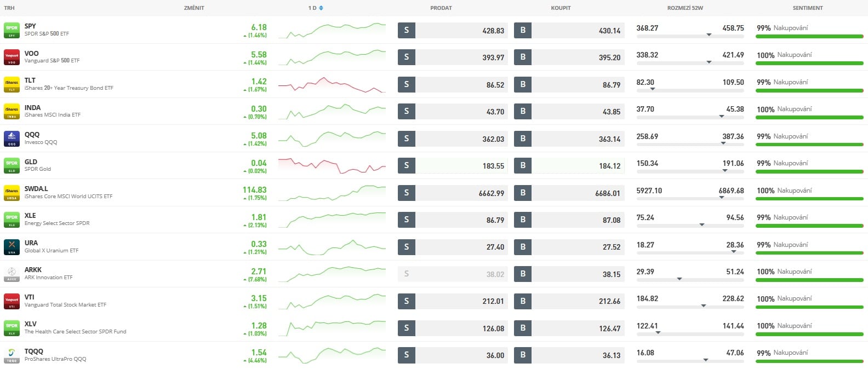
Task: Open the ARKK logo icon
Action: click(x=12, y=274)
